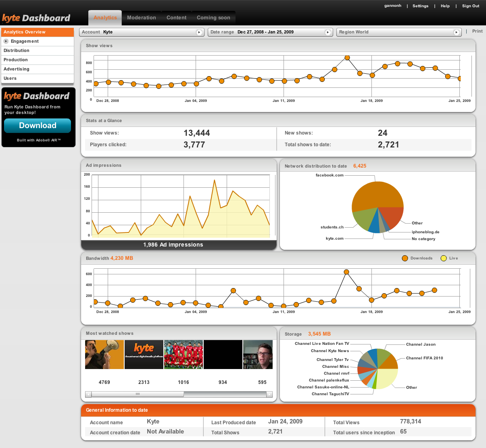Click the Total Views value 778,314

411,421
